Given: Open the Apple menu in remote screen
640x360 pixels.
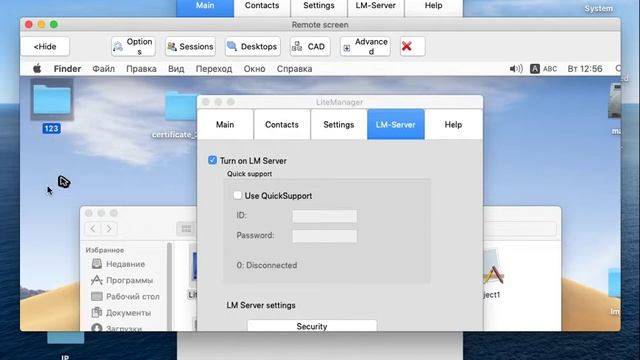Looking at the screenshot, I should pos(37,69).
